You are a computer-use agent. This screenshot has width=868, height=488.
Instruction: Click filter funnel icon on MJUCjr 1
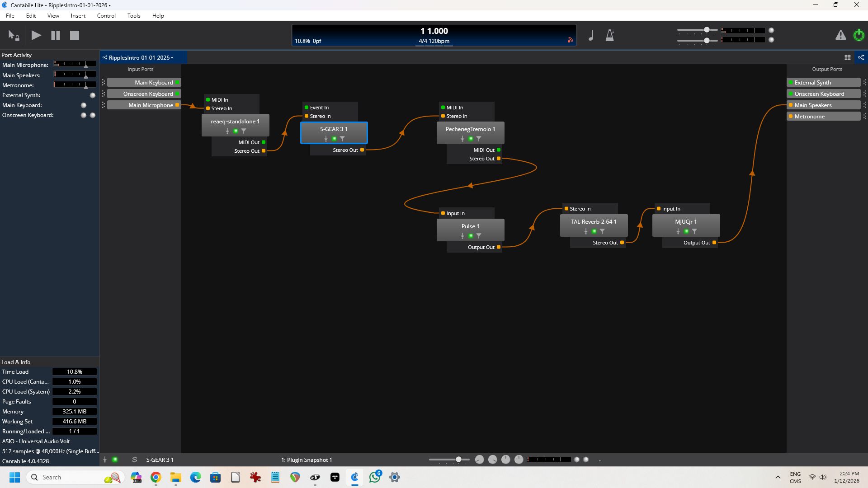[x=694, y=231]
